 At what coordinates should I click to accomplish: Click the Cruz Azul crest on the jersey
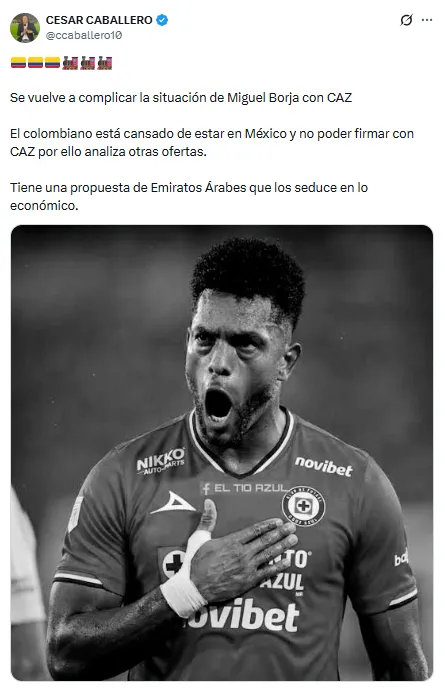tap(303, 506)
